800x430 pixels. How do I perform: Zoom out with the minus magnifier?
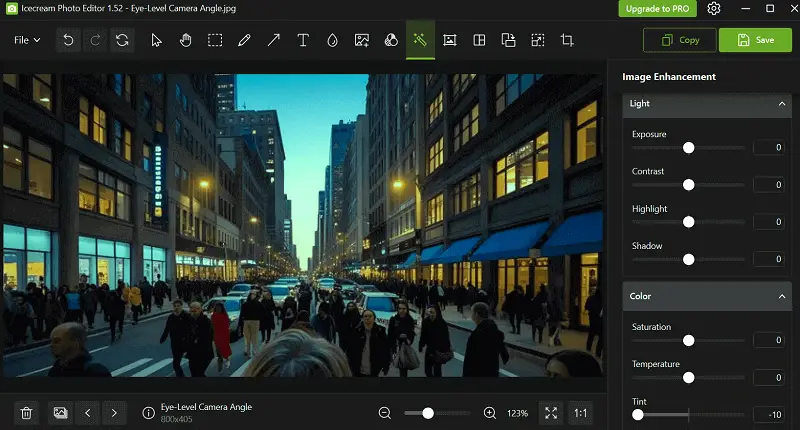[385, 413]
